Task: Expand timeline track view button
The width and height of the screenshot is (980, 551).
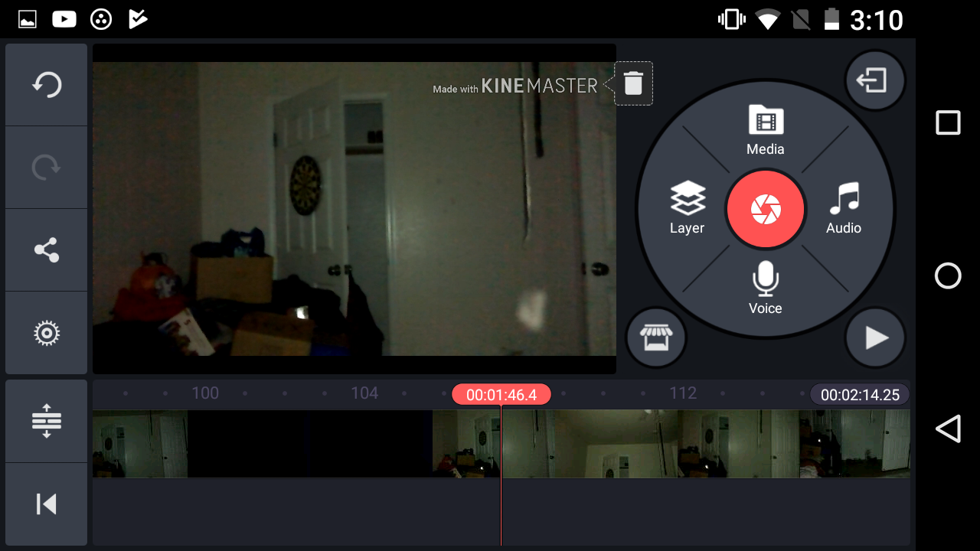Action: 46,421
